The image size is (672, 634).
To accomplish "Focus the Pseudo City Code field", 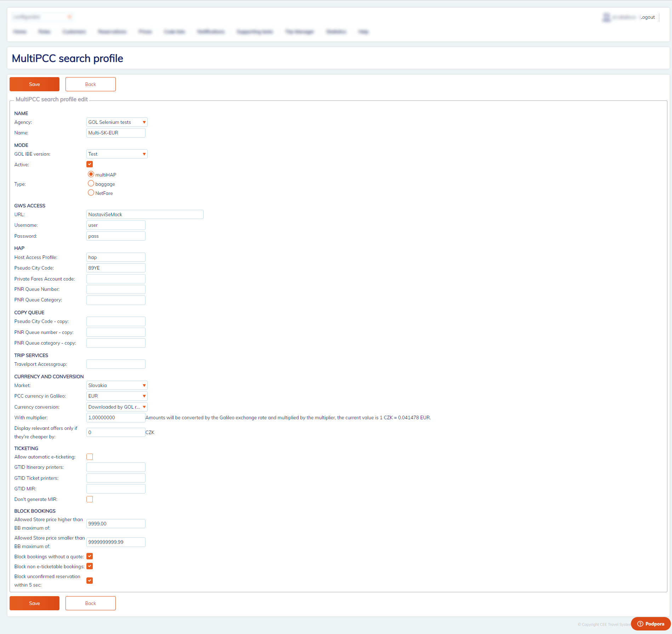I will (x=116, y=268).
